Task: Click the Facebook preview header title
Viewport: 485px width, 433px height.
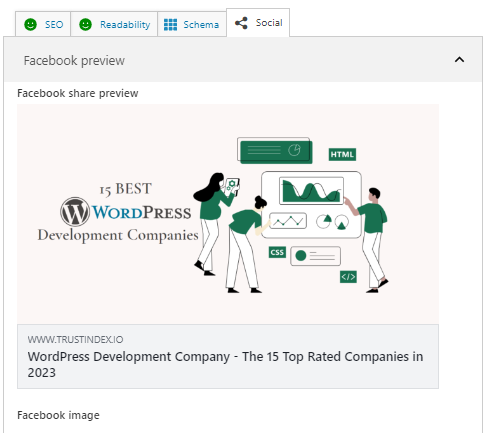Action: click(x=74, y=61)
